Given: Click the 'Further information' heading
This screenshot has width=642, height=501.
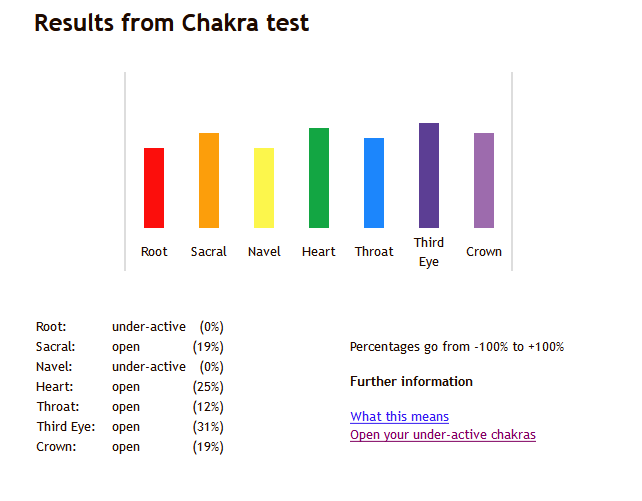Looking at the screenshot, I should pyautogui.click(x=411, y=382).
